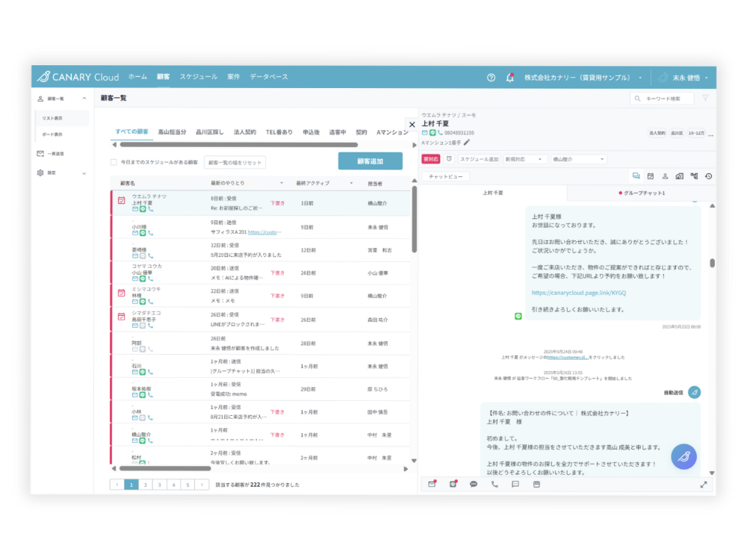Expand the 設定 sidebar section

(63, 172)
